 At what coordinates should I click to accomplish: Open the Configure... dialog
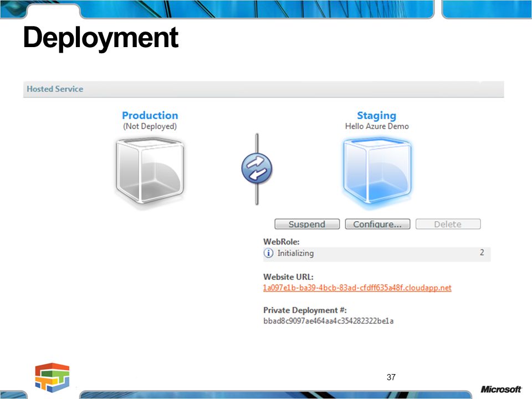[377, 224]
